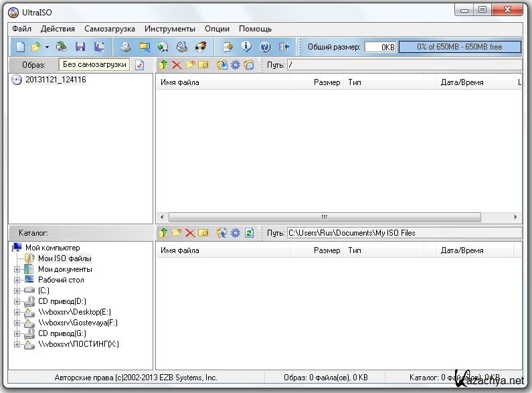Click the Burn CD/DVD image icon
This screenshot has width=532, height=393.
point(200,47)
